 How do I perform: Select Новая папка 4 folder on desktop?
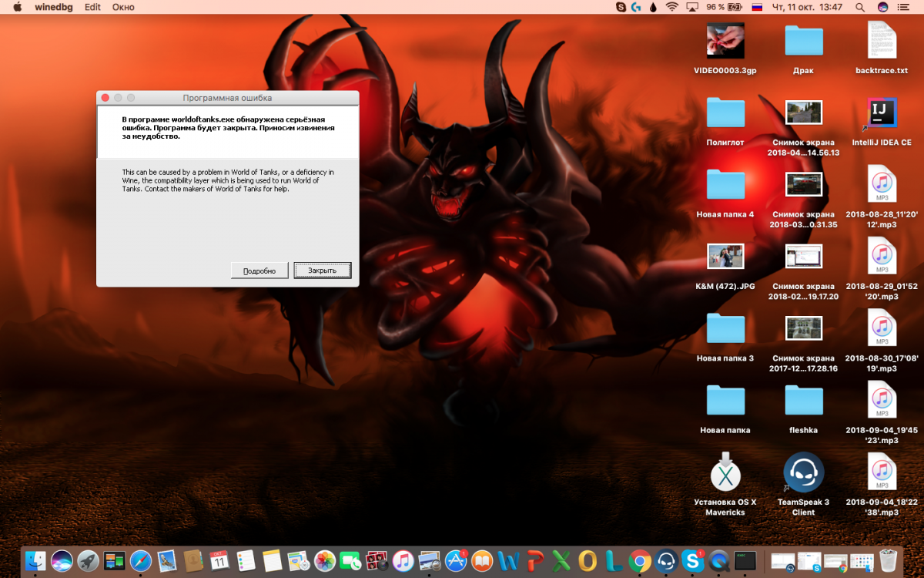pos(725,193)
